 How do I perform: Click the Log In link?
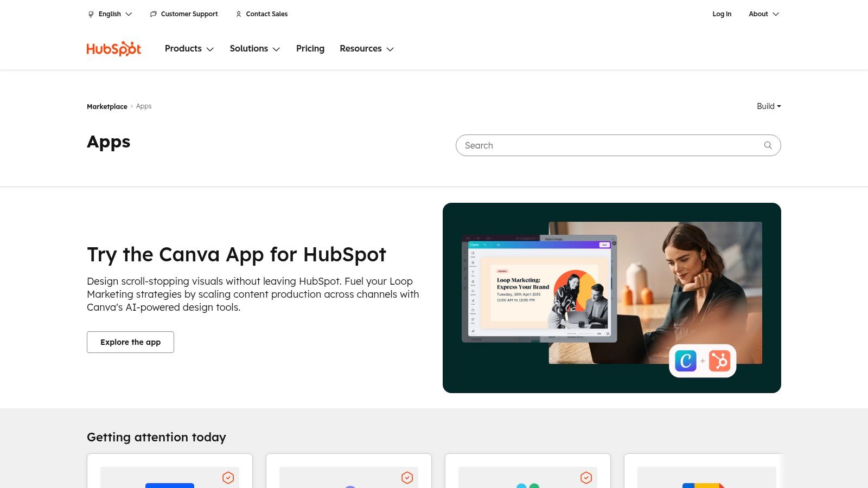click(722, 14)
